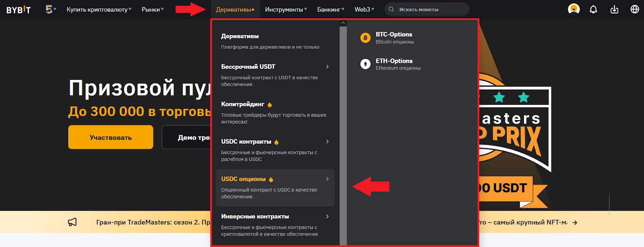Click the Bitcoin icon next to BTC-Options

point(365,38)
